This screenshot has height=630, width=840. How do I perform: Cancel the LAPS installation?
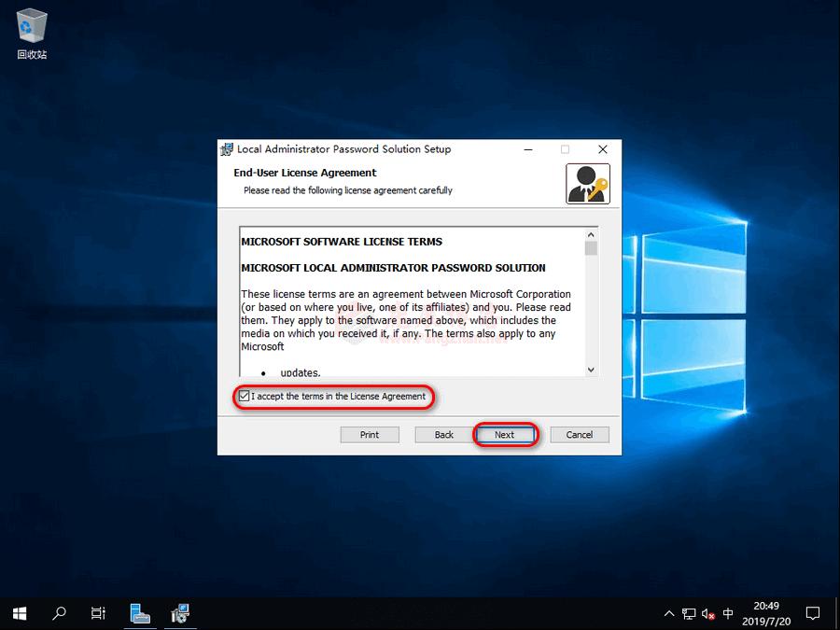(579, 434)
